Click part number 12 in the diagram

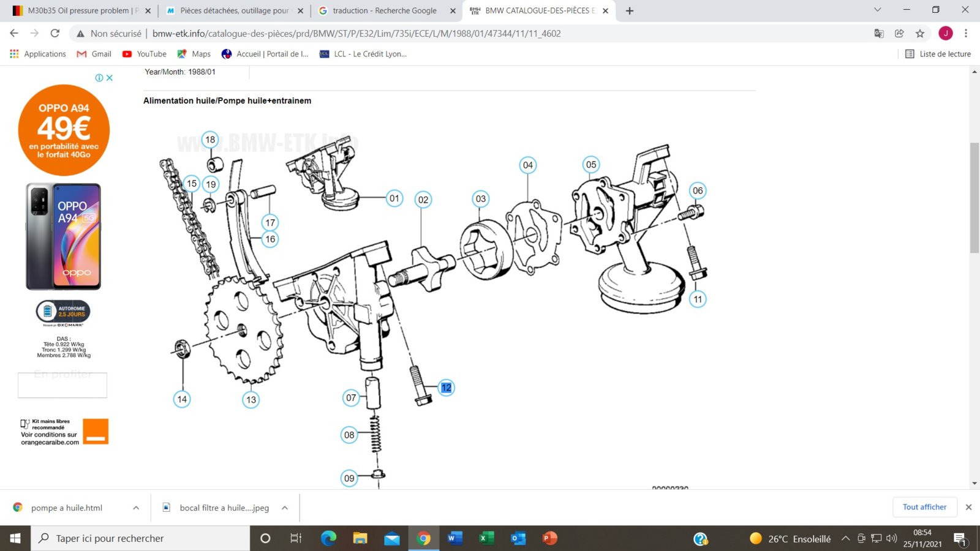446,388
